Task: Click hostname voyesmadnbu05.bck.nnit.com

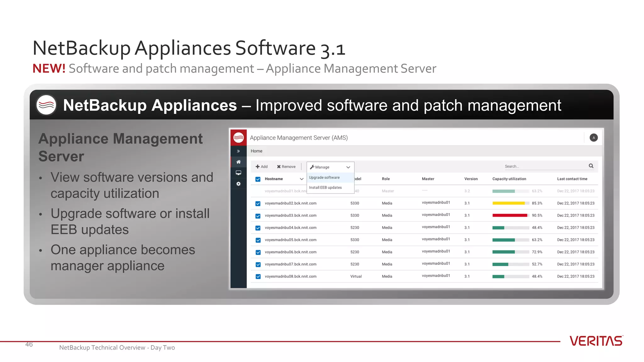Action: [x=291, y=240]
